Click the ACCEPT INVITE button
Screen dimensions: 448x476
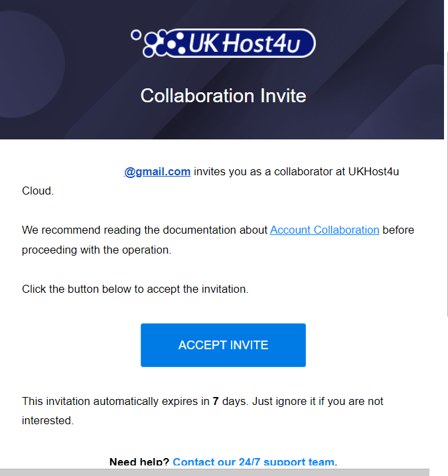pos(223,345)
